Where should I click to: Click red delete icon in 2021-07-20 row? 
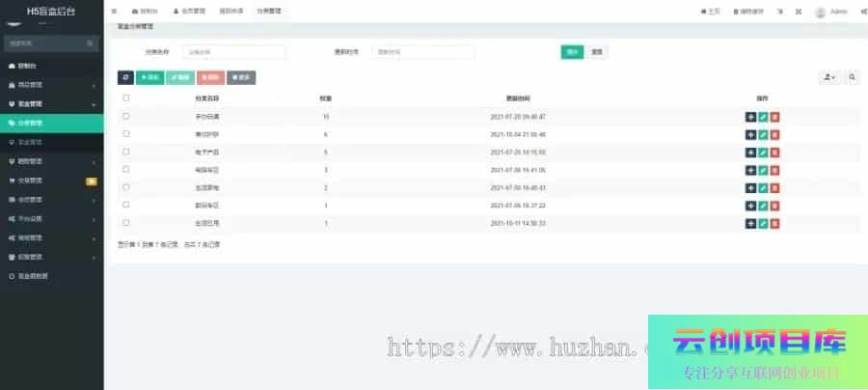click(x=774, y=117)
